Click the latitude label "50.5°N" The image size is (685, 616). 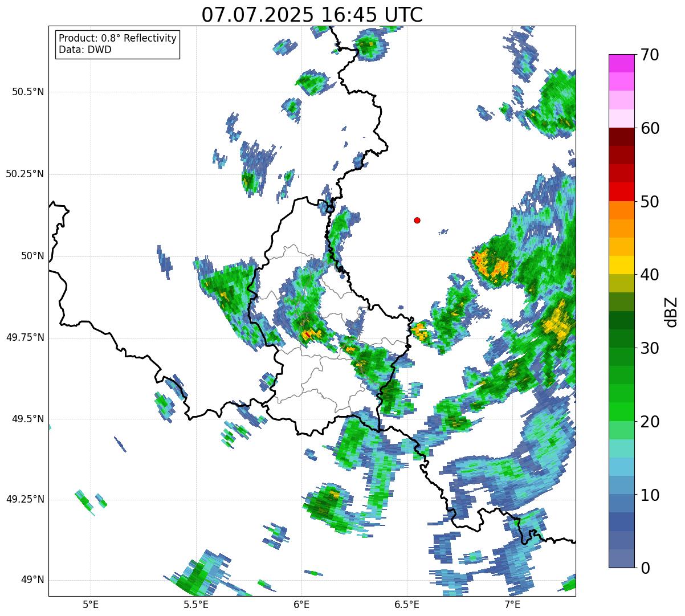click(28, 92)
